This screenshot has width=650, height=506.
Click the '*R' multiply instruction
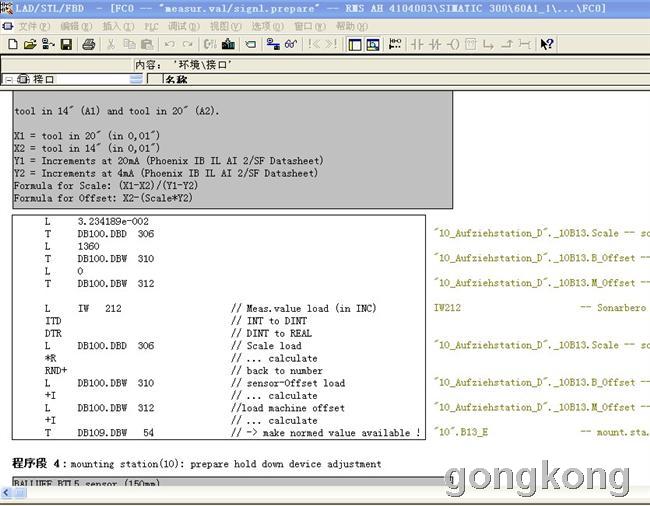50,358
